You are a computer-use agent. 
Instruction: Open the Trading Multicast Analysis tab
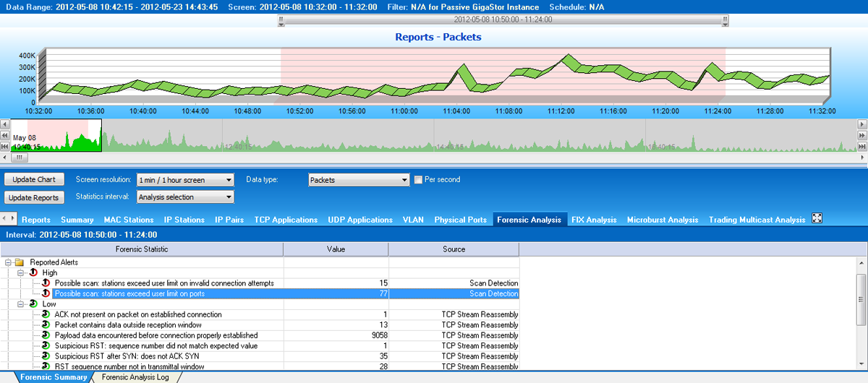[757, 220]
